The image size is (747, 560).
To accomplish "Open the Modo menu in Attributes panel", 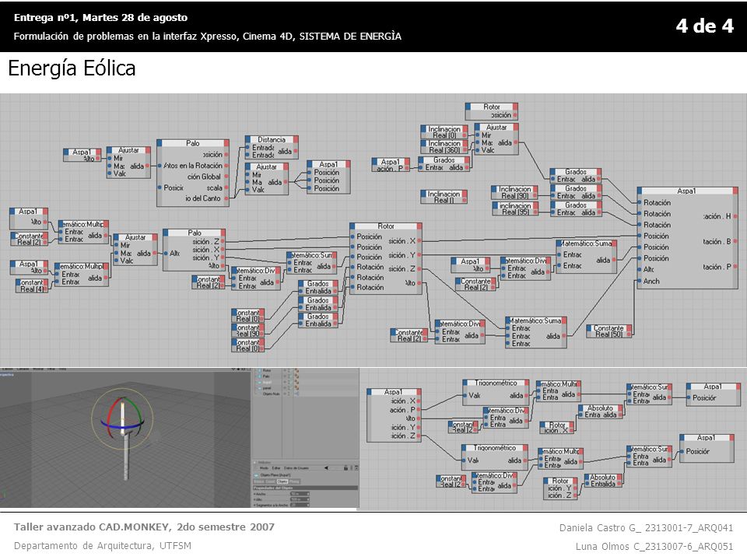I will pyautogui.click(x=264, y=467).
